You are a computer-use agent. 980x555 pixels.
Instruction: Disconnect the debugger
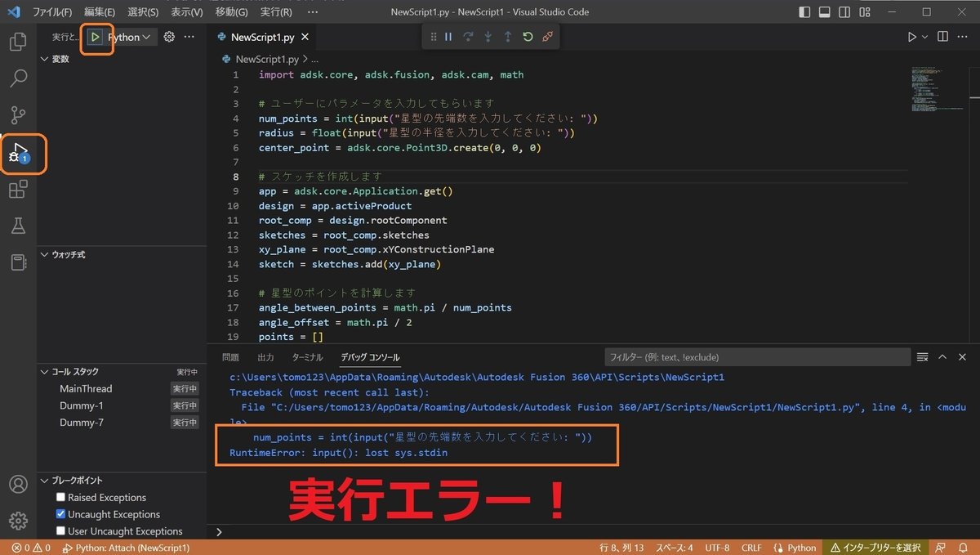[547, 37]
